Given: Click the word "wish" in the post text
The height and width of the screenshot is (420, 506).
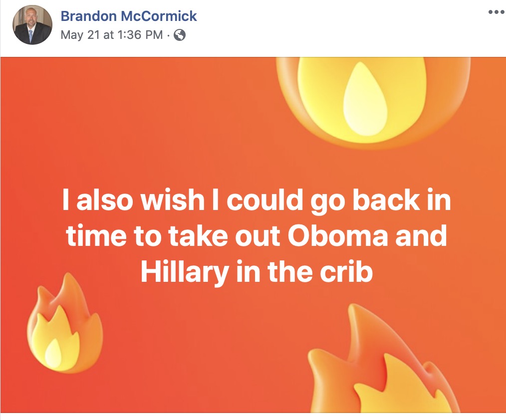Looking at the screenshot, I should tap(172, 200).
